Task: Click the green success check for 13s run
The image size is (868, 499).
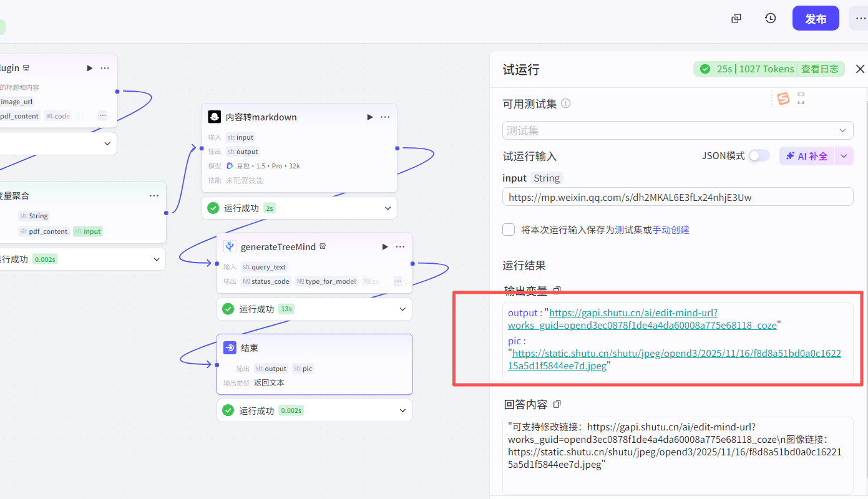Action: pos(228,309)
